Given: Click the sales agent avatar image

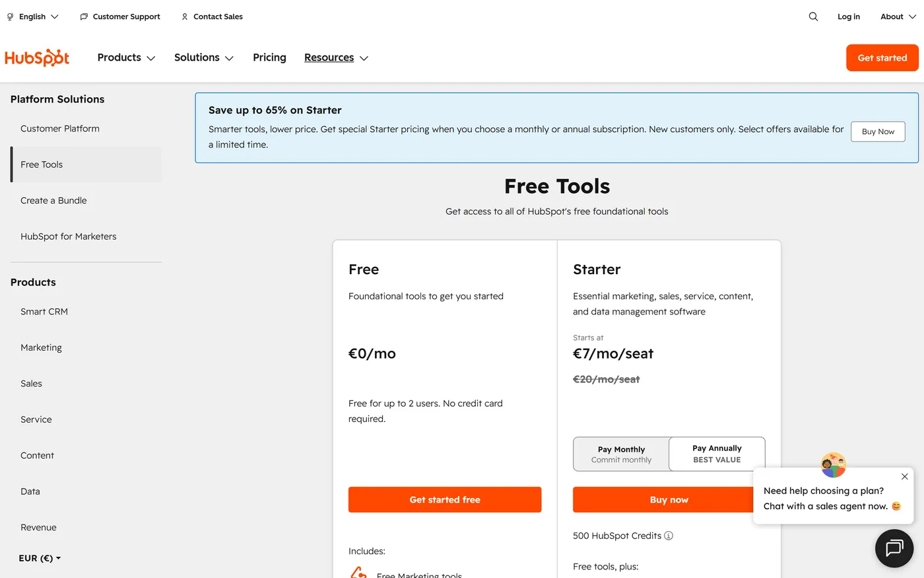Looking at the screenshot, I should (x=834, y=465).
